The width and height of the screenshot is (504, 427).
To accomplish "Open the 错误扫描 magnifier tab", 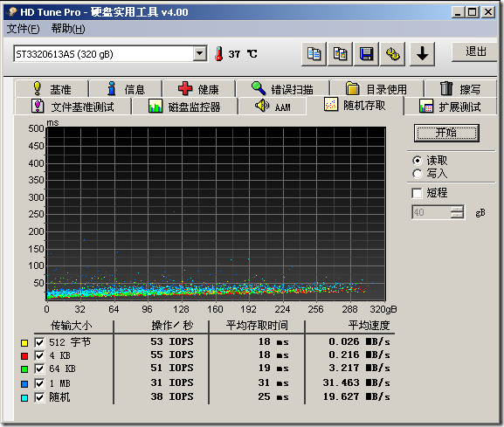I will 282,89.
